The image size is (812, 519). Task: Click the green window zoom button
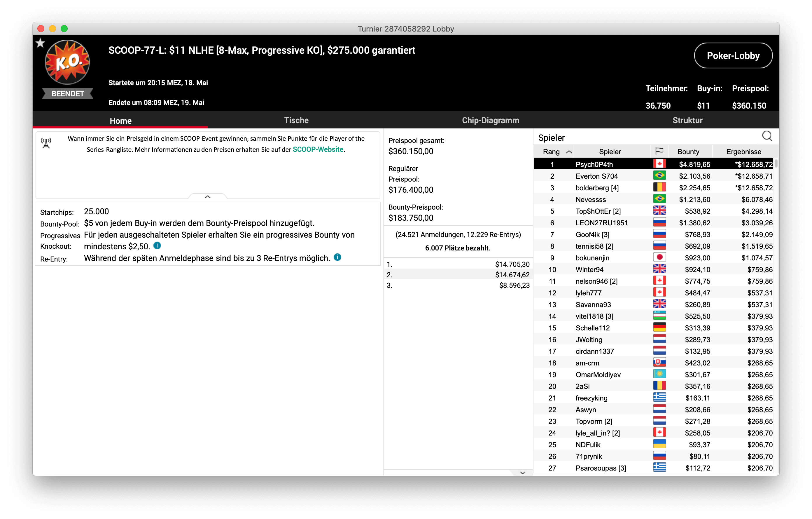point(64,29)
